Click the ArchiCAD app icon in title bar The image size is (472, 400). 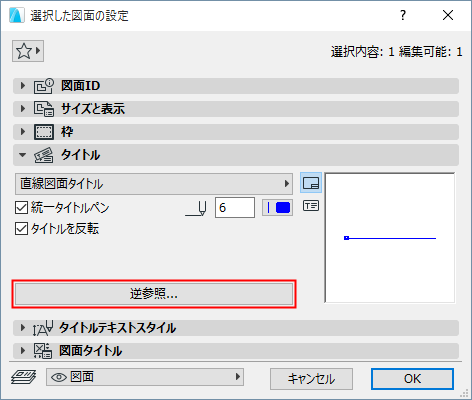coord(16,15)
